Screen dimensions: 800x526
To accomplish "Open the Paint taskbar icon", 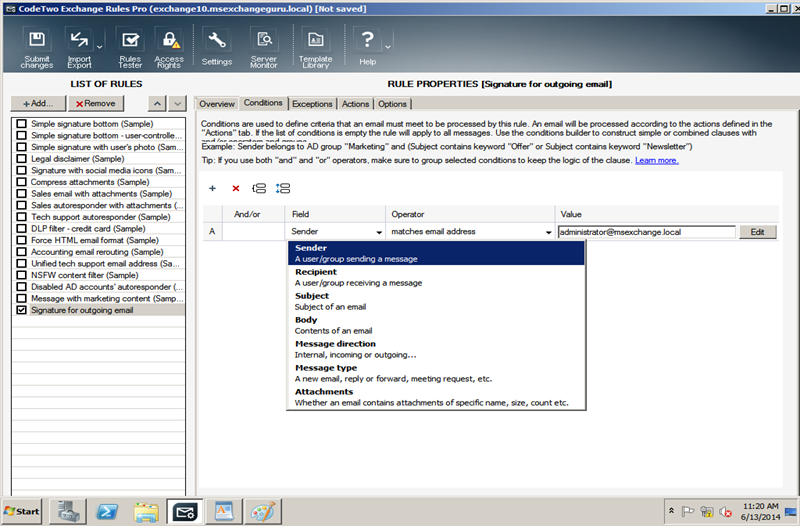I will click(263, 511).
